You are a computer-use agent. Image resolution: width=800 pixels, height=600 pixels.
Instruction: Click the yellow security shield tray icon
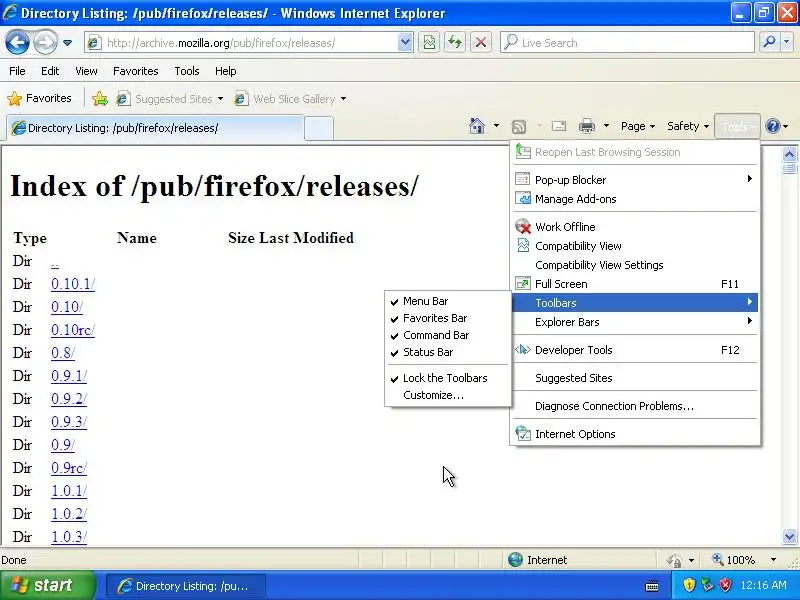[689, 585]
